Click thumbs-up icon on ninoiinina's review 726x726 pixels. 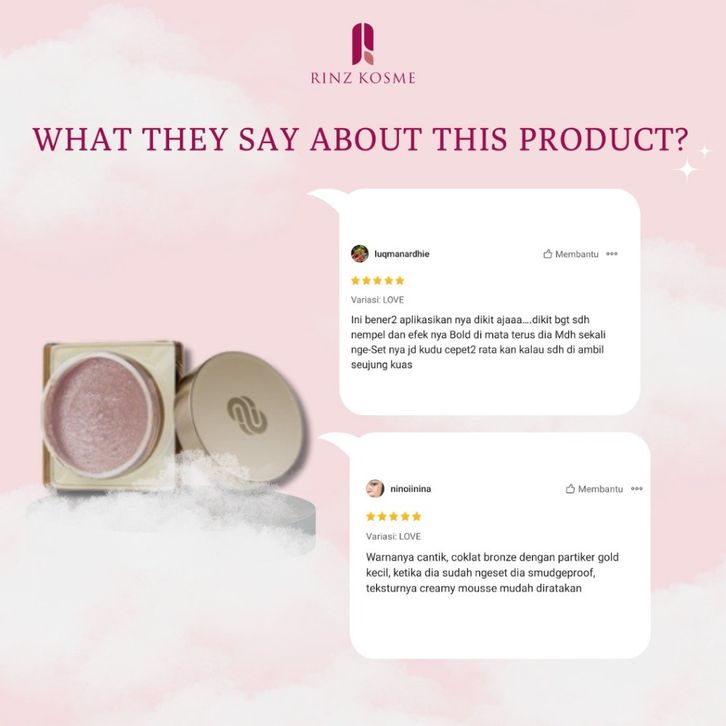point(570,488)
